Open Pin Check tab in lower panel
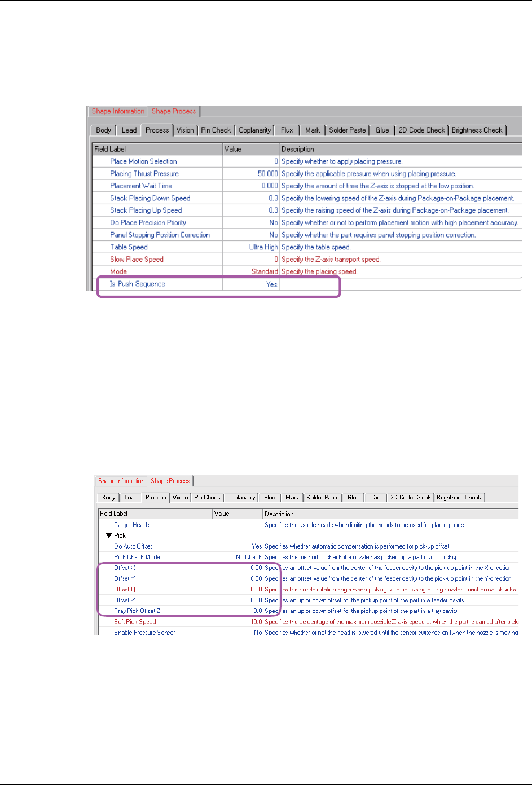Viewport: 532px width, 785px height. (x=208, y=498)
